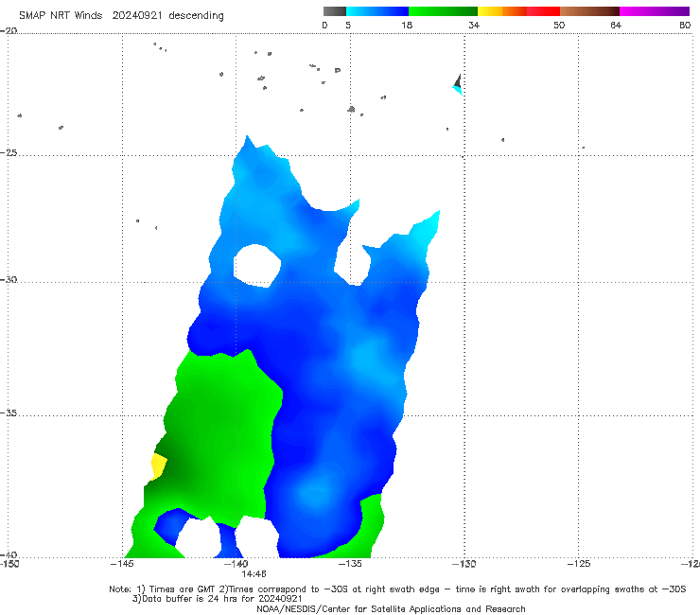Click the latitude label '-25'
The height and width of the screenshot is (615, 700).
[x=9, y=152]
